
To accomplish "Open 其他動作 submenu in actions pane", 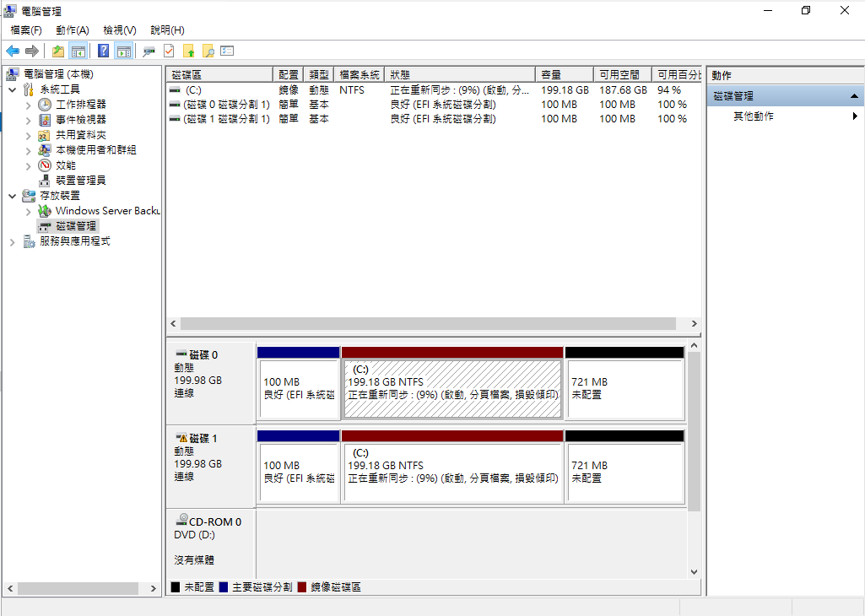I will point(786,116).
